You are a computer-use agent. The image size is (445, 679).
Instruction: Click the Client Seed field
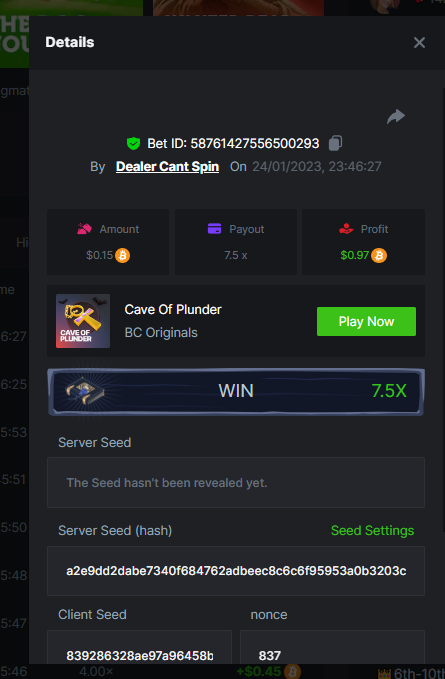pos(139,648)
